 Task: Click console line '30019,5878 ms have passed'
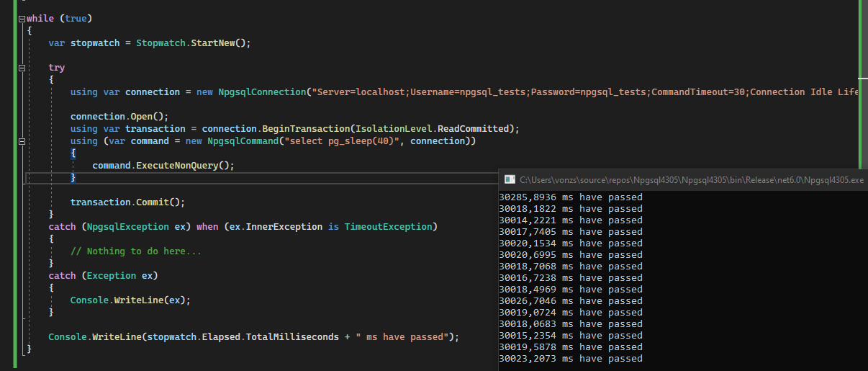[x=571, y=347]
